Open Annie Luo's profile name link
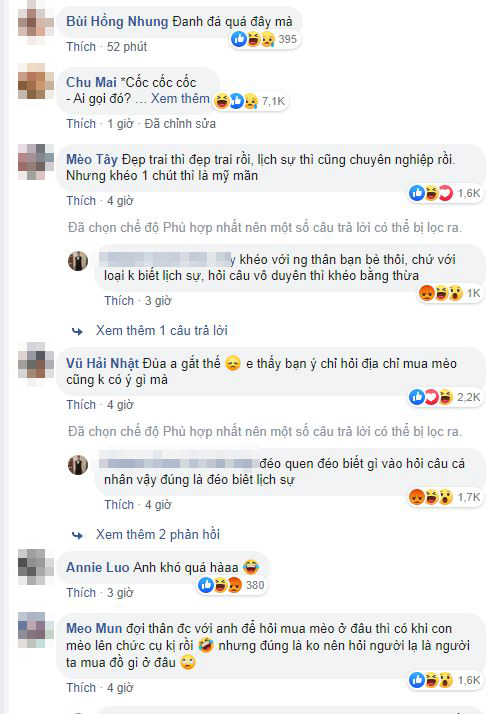This screenshot has height=714, width=503. (98, 567)
